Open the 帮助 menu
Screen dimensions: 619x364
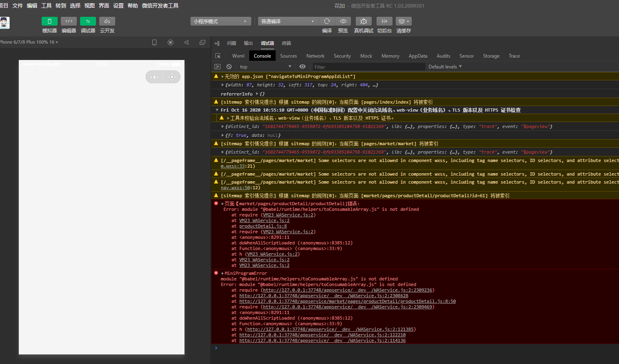(133, 6)
